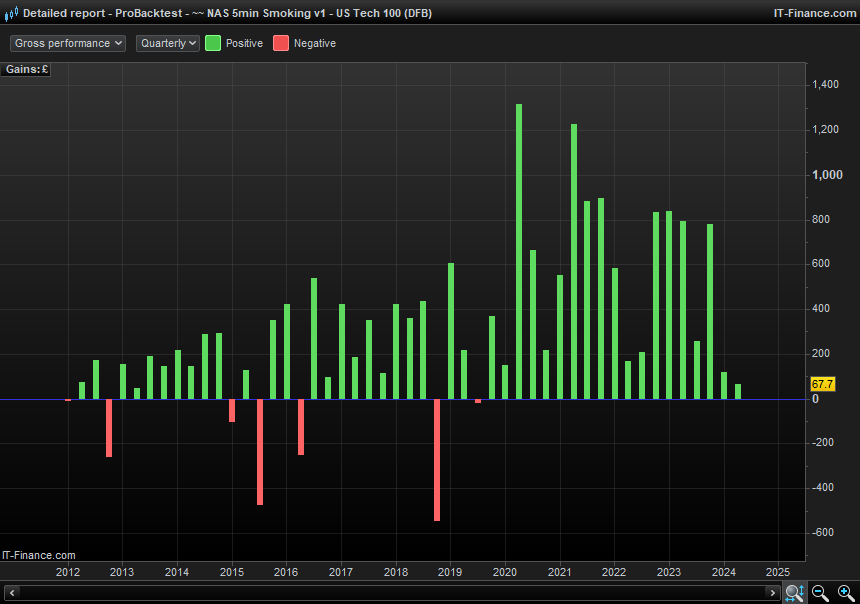
Task: Click the scrollbar left arrow
Action: click(12, 593)
